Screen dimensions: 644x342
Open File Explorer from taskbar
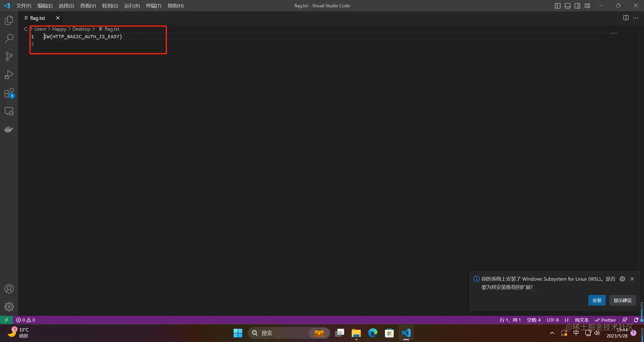pos(356,333)
